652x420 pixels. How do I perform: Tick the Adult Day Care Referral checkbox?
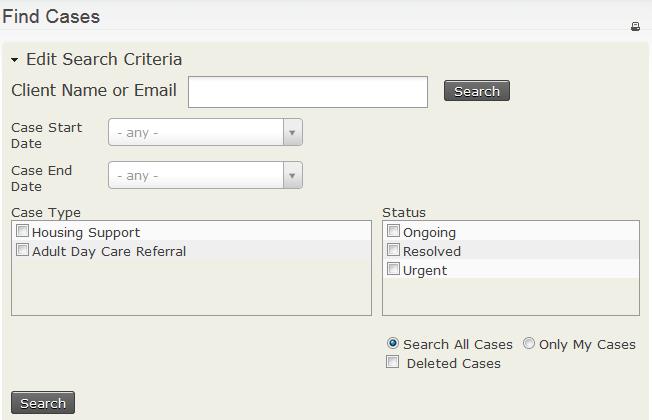(23, 251)
